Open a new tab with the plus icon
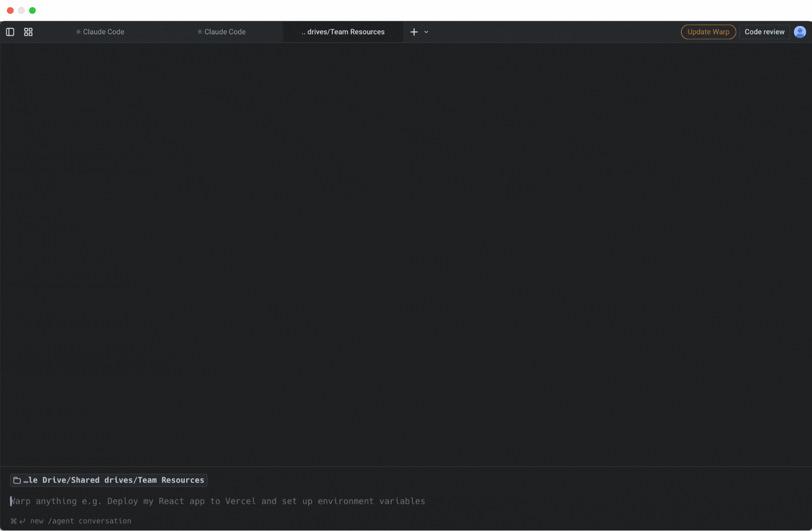The width and height of the screenshot is (812, 531). (413, 32)
